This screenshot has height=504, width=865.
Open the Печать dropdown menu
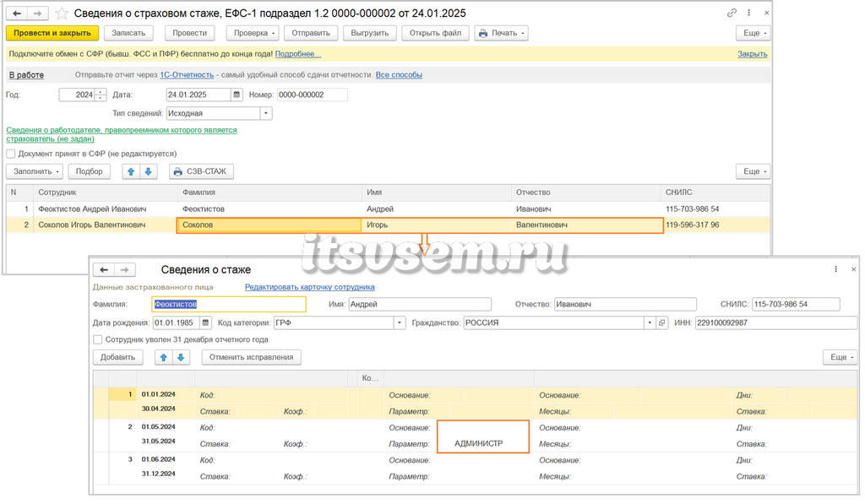click(x=501, y=33)
